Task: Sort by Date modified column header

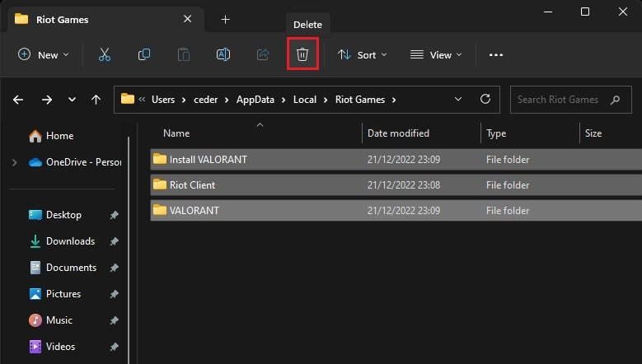Action: 398,133
